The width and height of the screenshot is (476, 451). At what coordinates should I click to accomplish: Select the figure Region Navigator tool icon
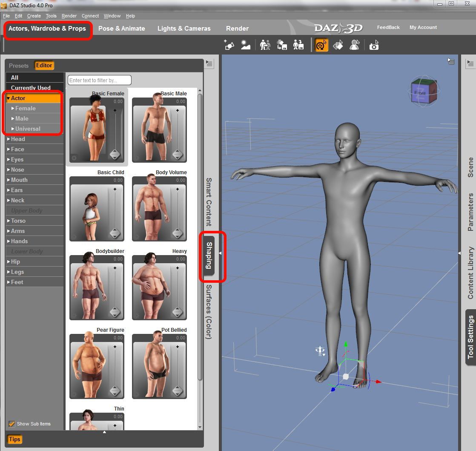(x=354, y=45)
